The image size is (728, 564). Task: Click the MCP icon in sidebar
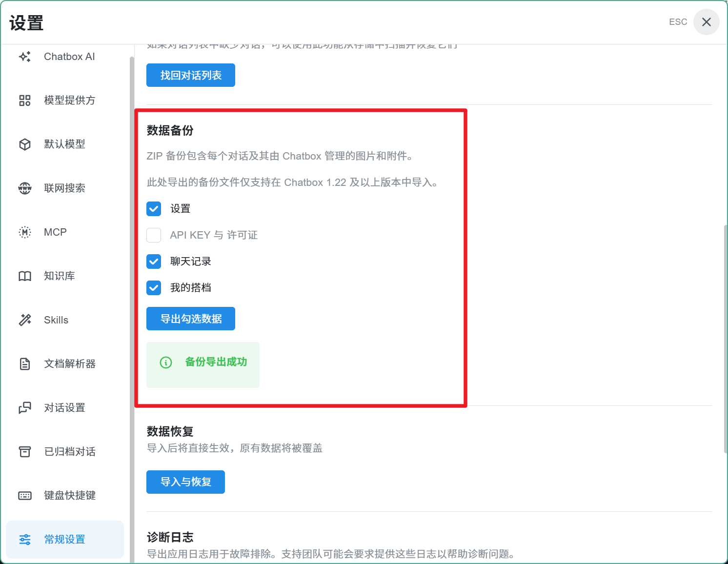(25, 232)
